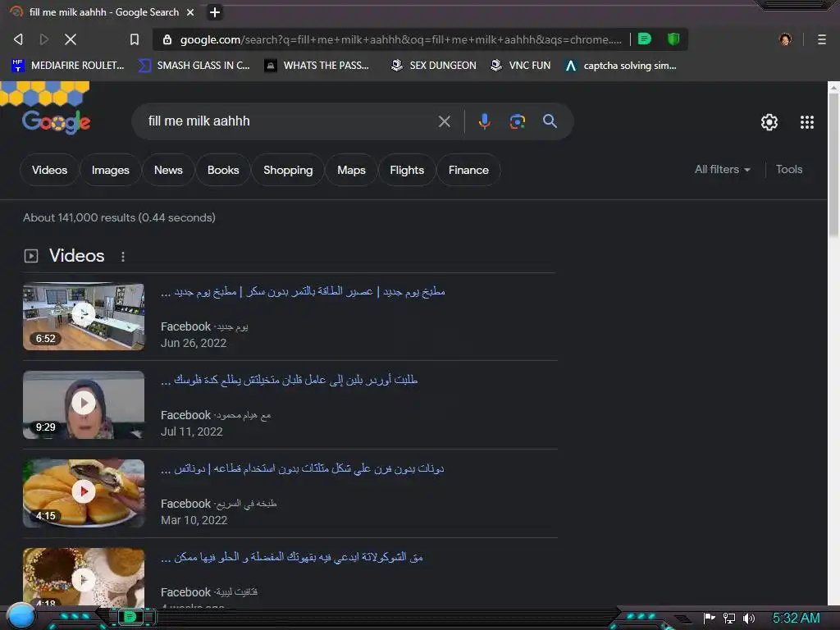Open the green shield extension icon
The width and height of the screenshot is (840, 630).
click(x=673, y=39)
